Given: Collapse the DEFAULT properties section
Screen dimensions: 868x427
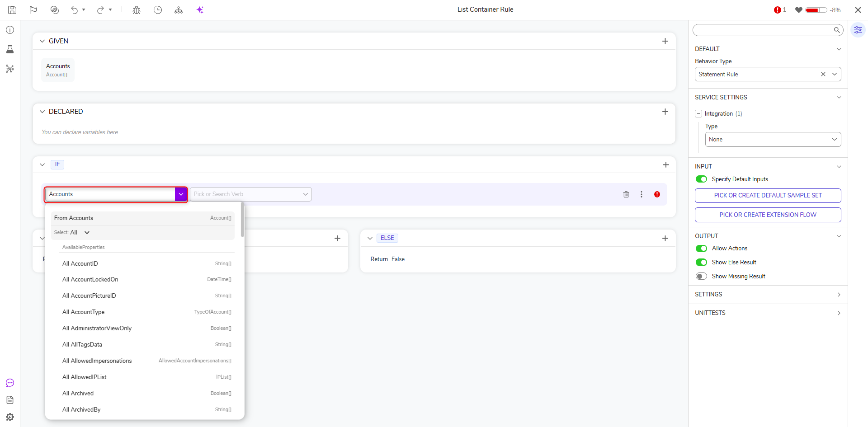Looking at the screenshot, I should 839,49.
